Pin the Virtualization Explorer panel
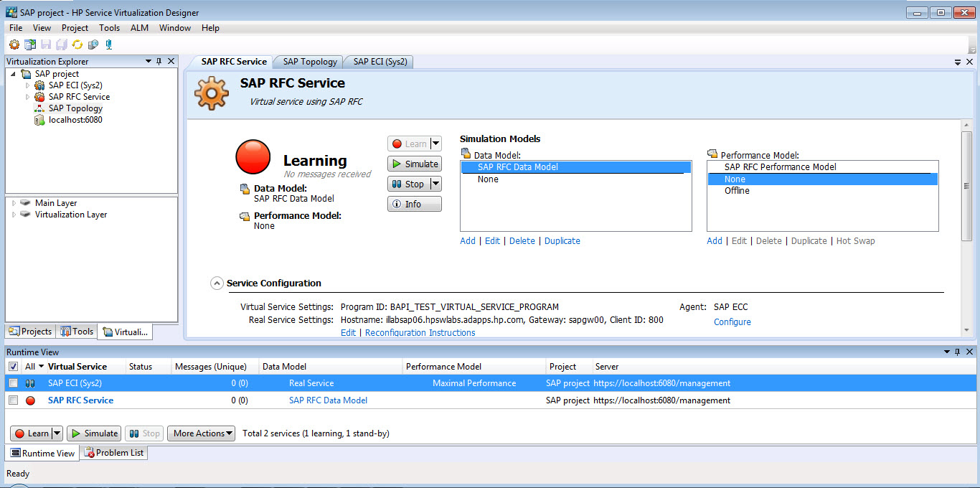Screen dimensions: 980x488 159,62
